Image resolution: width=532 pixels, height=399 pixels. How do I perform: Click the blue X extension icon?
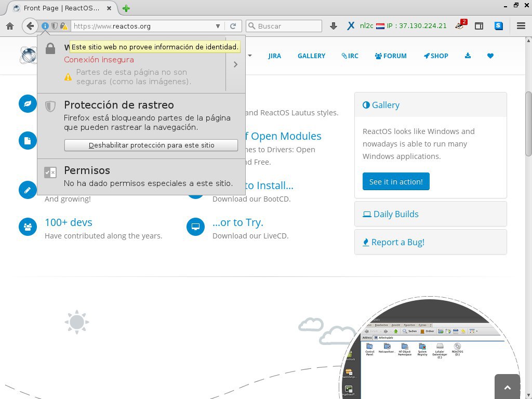pos(351,26)
